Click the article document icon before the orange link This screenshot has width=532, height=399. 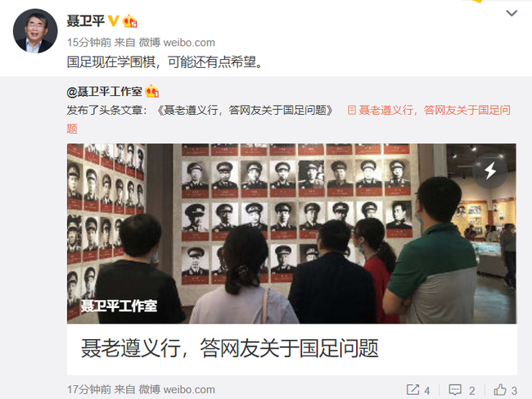pos(352,110)
